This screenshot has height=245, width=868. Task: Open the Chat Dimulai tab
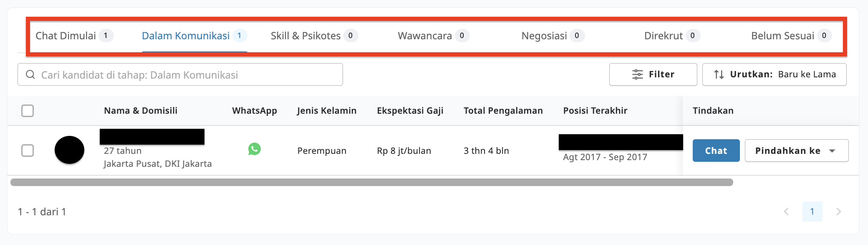(x=75, y=36)
